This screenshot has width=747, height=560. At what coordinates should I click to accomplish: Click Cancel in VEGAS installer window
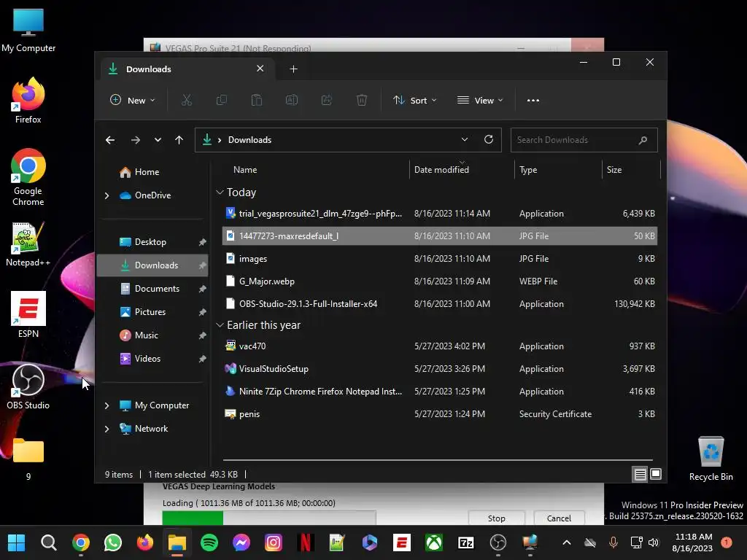pyautogui.click(x=559, y=518)
